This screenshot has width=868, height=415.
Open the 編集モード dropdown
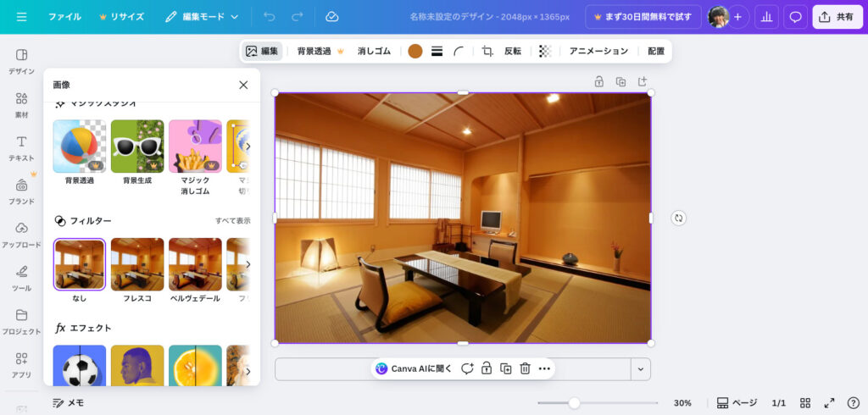point(202,17)
